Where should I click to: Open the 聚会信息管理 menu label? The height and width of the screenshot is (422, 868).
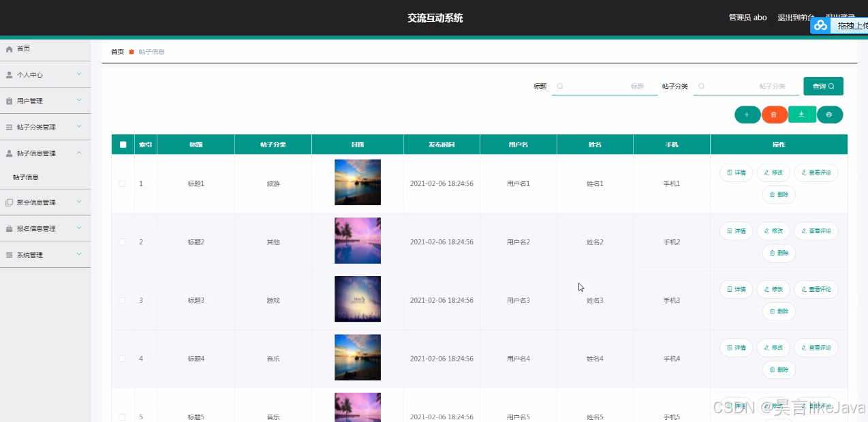(x=36, y=202)
